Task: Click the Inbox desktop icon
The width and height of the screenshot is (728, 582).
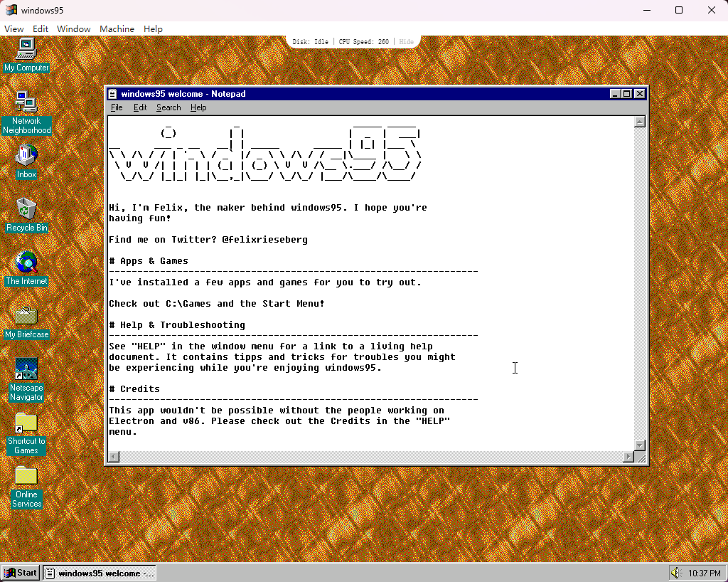Action: pyautogui.click(x=26, y=157)
